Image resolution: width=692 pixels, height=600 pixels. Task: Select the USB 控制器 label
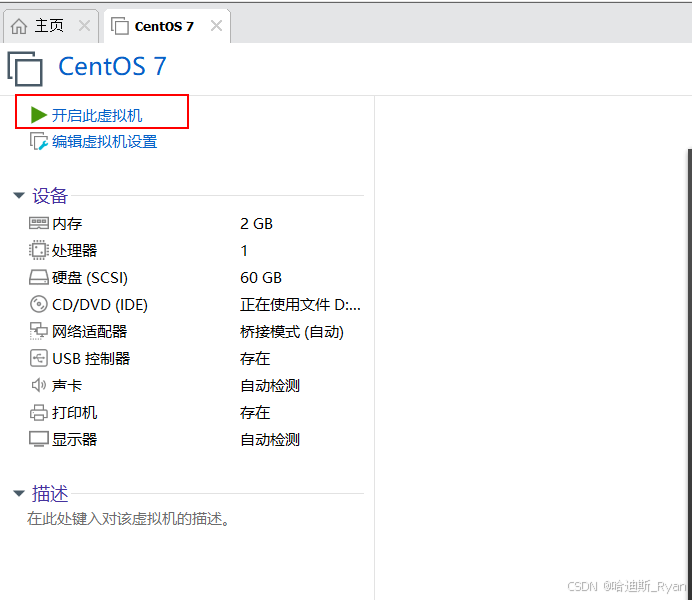click(x=91, y=359)
